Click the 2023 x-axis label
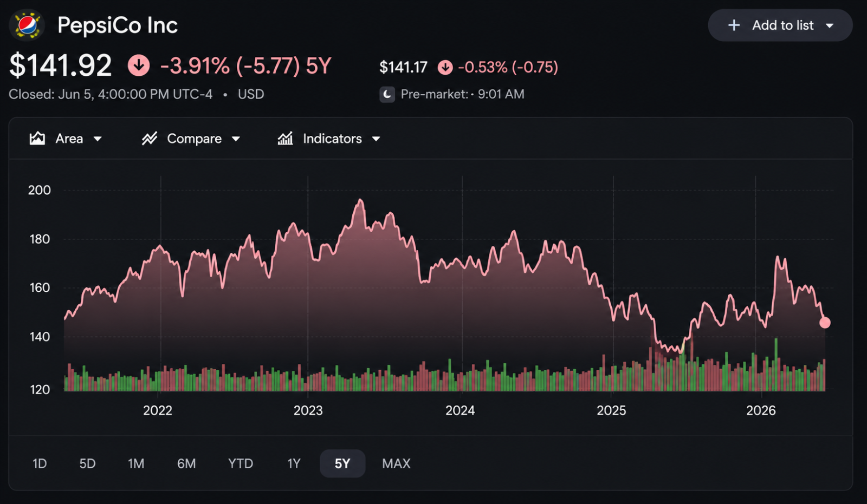The height and width of the screenshot is (504, 867). [x=308, y=410]
